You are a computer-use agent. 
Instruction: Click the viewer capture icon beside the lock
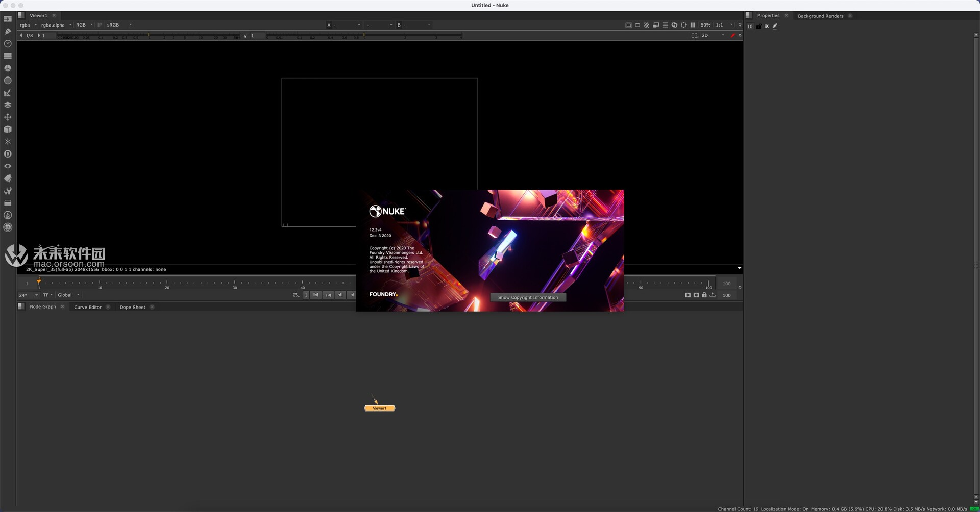coord(696,295)
